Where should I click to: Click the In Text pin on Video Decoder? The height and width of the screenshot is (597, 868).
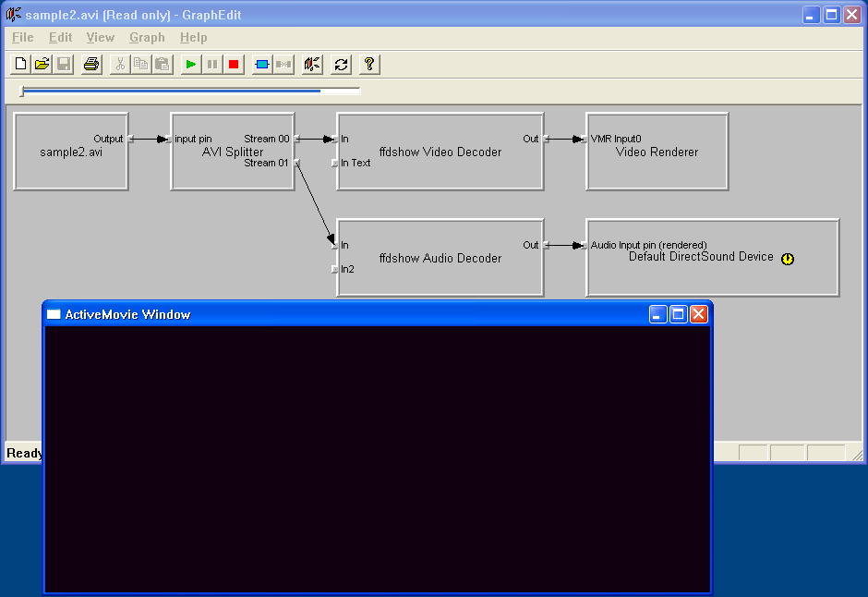(x=334, y=163)
